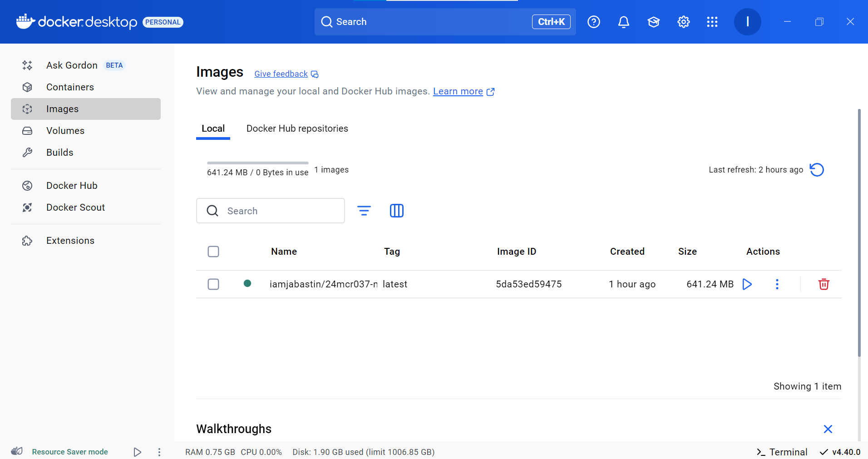Open notifications bell

pos(624,22)
